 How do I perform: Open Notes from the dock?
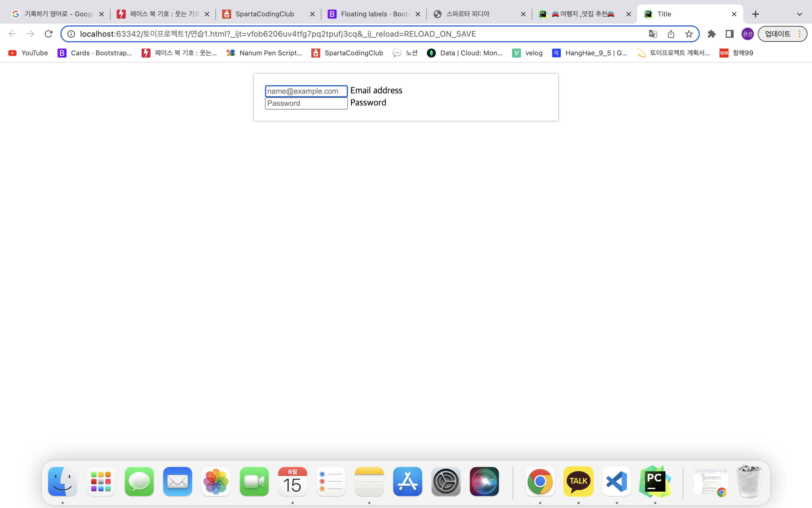click(x=369, y=481)
